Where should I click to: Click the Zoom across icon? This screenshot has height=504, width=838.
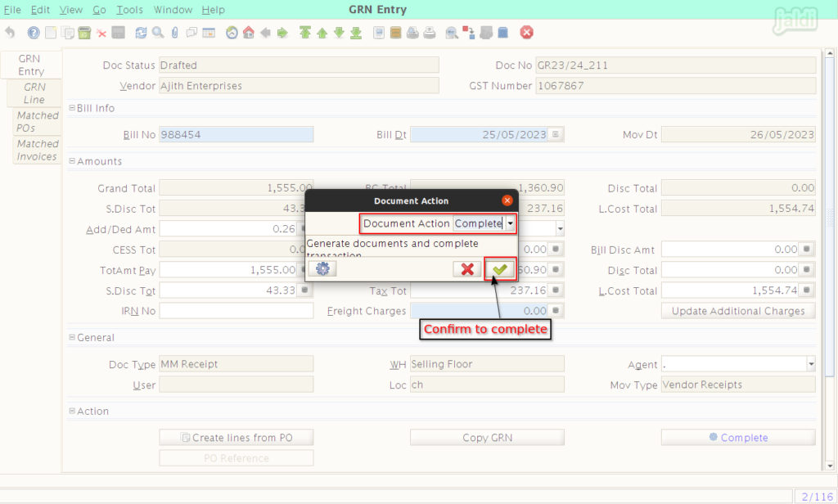pos(452,34)
